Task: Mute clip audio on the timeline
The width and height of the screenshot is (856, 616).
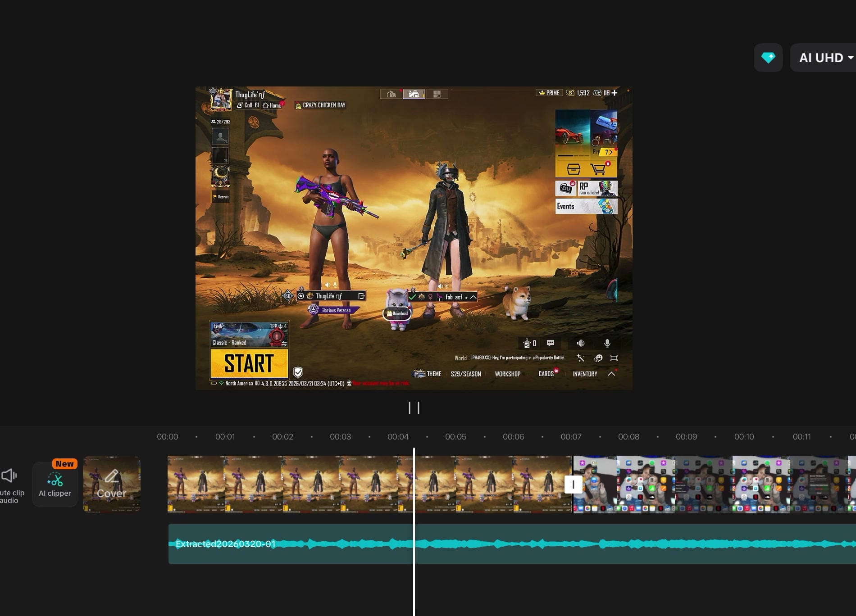Action: 11,485
